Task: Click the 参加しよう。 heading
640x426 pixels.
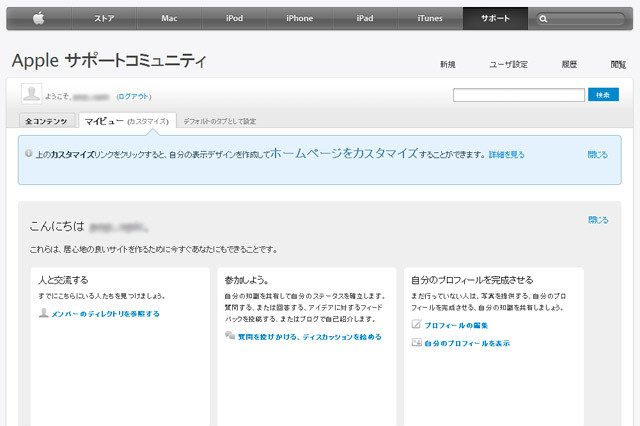Action: click(247, 280)
